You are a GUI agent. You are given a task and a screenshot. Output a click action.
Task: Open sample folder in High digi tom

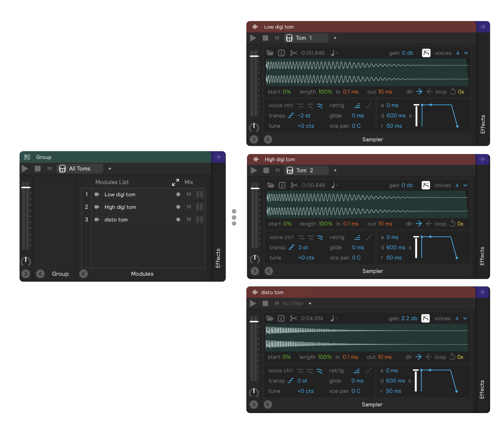pyautogui.click(x=271, y=185)
